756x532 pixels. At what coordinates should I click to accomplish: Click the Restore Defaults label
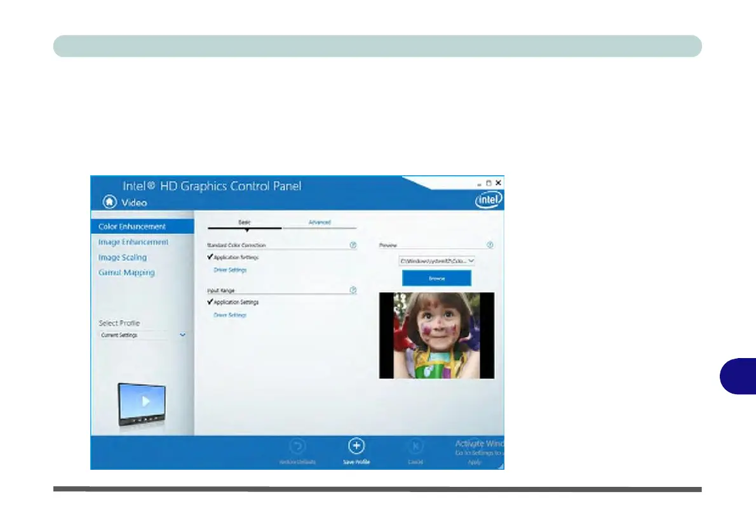(x=297, y=462)
